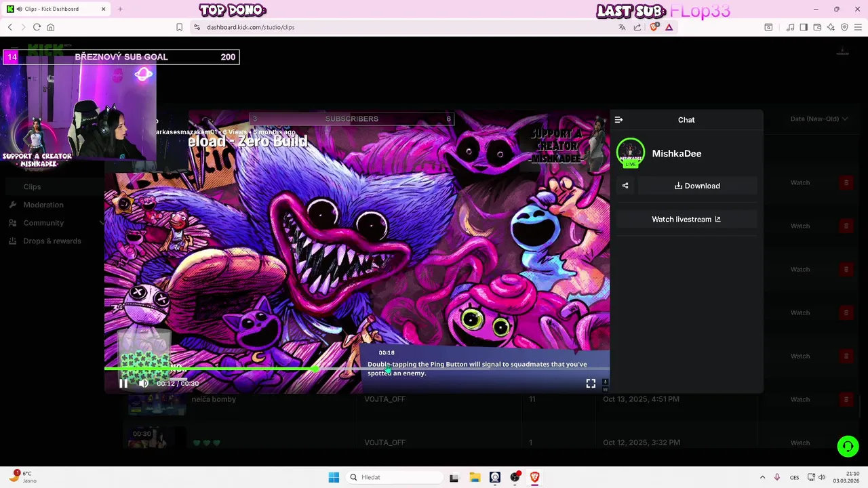
Task: Open the browser home page
Action: [x=50, y=27]
